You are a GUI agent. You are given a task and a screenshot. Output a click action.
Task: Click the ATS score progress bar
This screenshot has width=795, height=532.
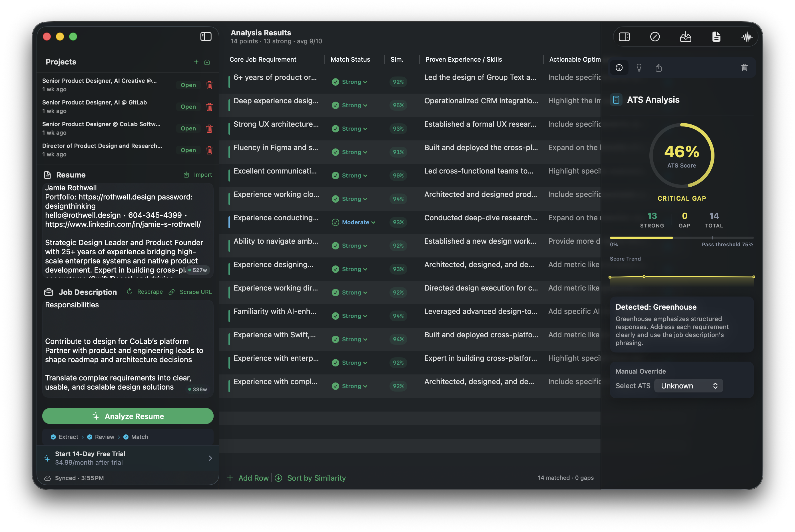[682, 237]
